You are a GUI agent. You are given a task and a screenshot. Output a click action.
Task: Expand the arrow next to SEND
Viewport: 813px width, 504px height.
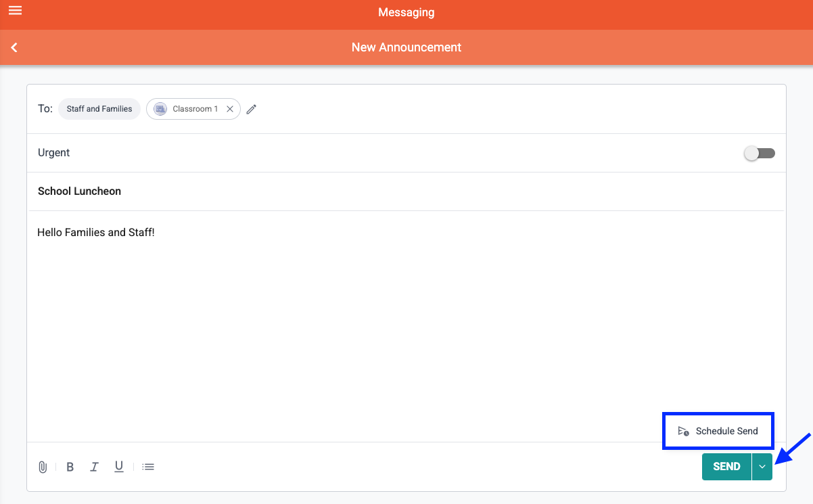click(762, 467)
